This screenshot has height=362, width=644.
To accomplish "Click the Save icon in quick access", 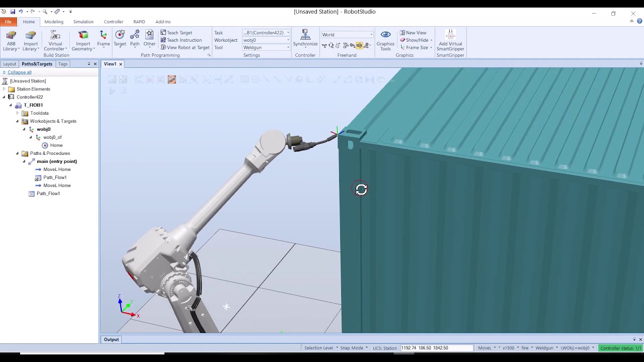I will coord(13,11).
